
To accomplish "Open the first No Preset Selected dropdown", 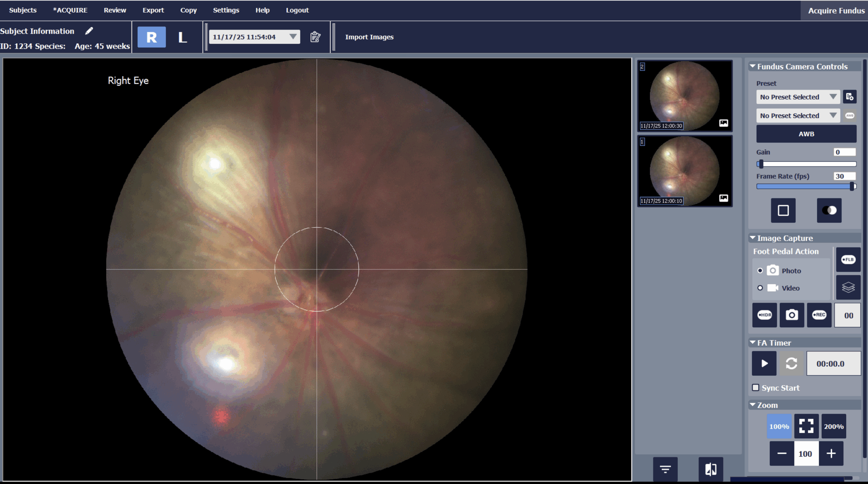I will [x=798, y=97].
